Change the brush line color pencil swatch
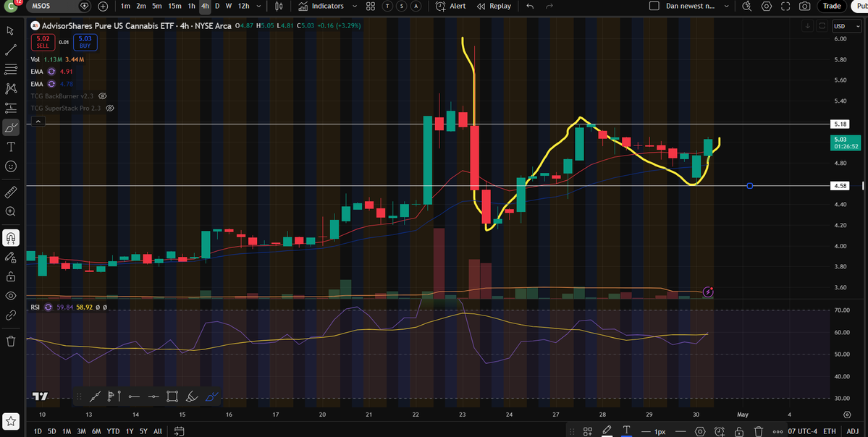Viewport: 868px width, 437px height. tap(607, 431)
